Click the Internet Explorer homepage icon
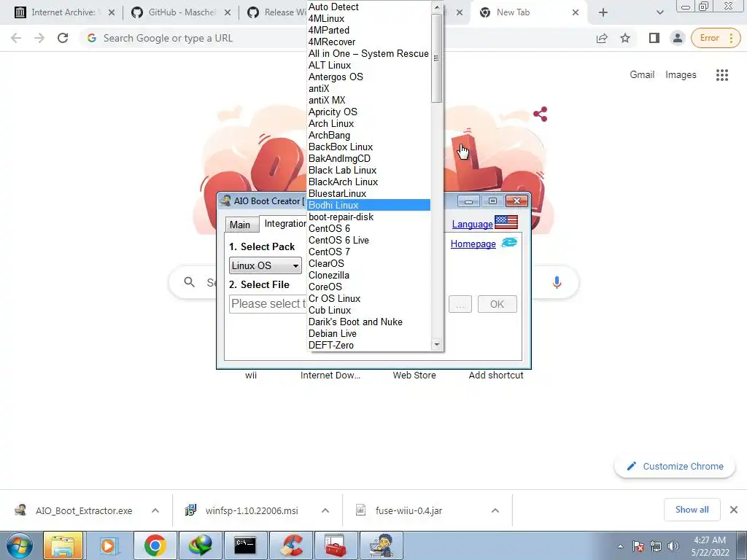This screenshot has height=560, width=747. click(509, 243)
